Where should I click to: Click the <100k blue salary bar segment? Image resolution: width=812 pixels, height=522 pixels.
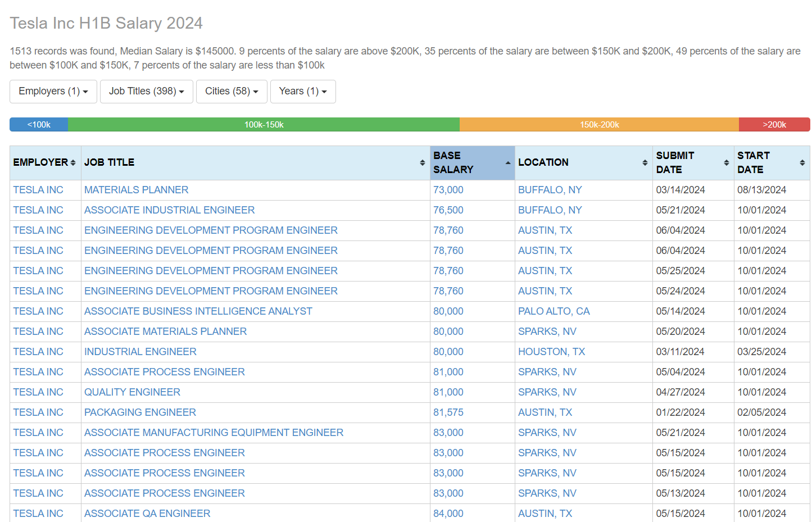coord(39,125)
